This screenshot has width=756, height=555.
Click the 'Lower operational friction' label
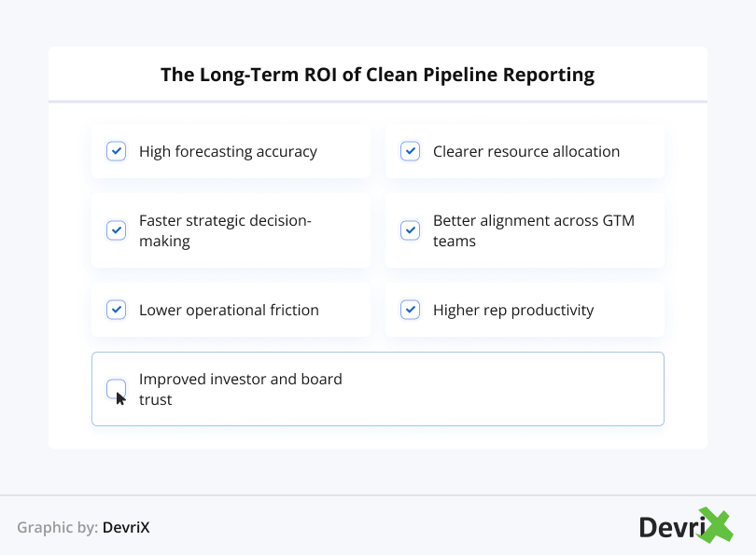click(229, 310)
